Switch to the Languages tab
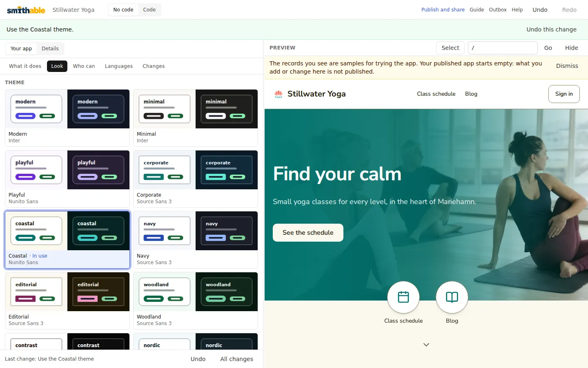This screenshot has height=368, width=588. 119,66
